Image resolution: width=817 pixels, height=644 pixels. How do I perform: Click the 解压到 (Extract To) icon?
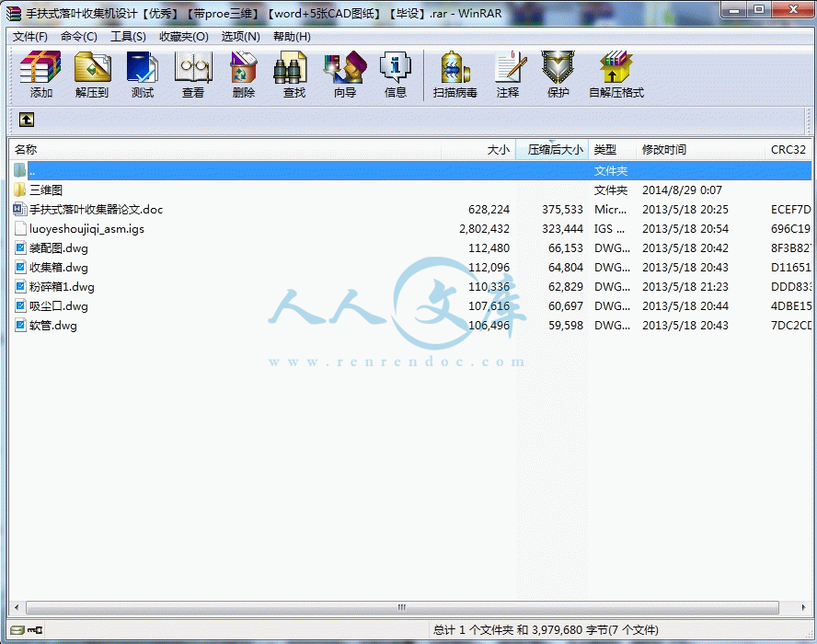click(92, 67)
